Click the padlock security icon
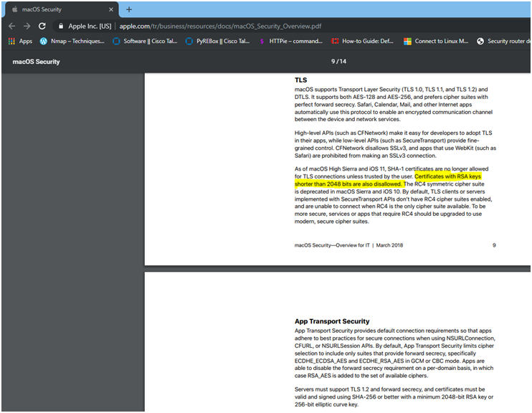This screenshot has height=413, width=532. point(61,26)
